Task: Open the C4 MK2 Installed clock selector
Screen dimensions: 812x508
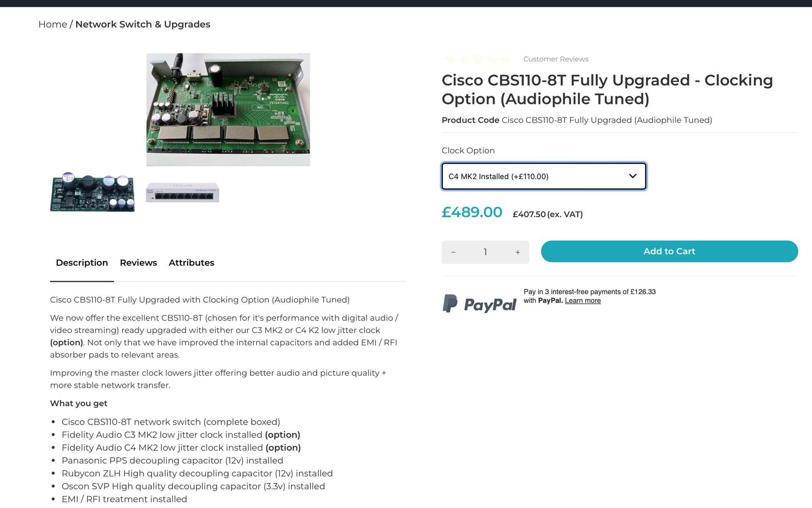Action: coord(544,176)
